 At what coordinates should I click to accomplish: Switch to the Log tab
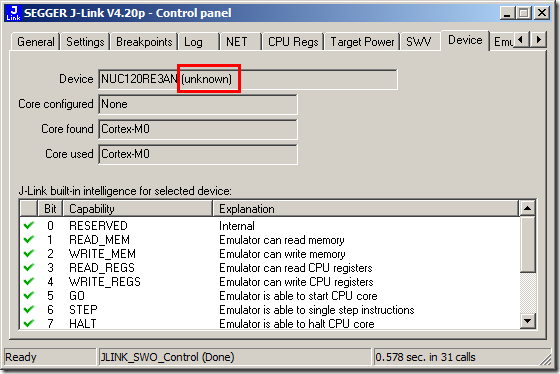click(x=199, y=42)
